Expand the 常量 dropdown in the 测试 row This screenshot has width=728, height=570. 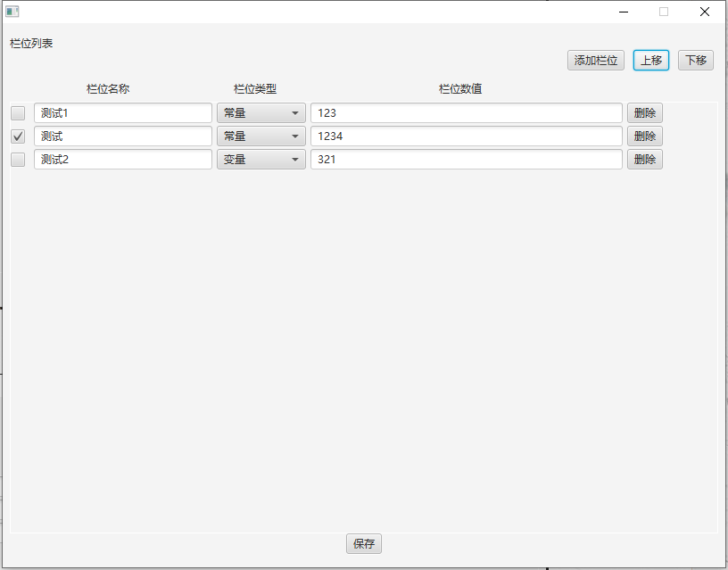tap(261, 136)
